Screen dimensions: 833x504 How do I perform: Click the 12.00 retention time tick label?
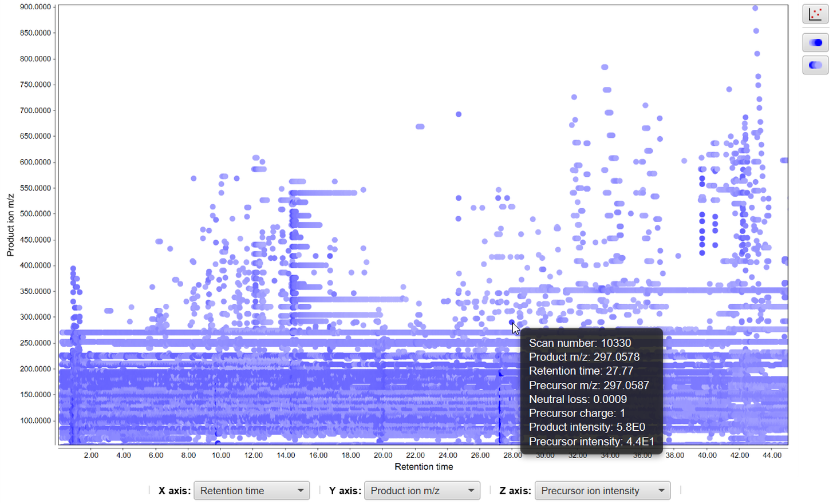pos(254,455)
